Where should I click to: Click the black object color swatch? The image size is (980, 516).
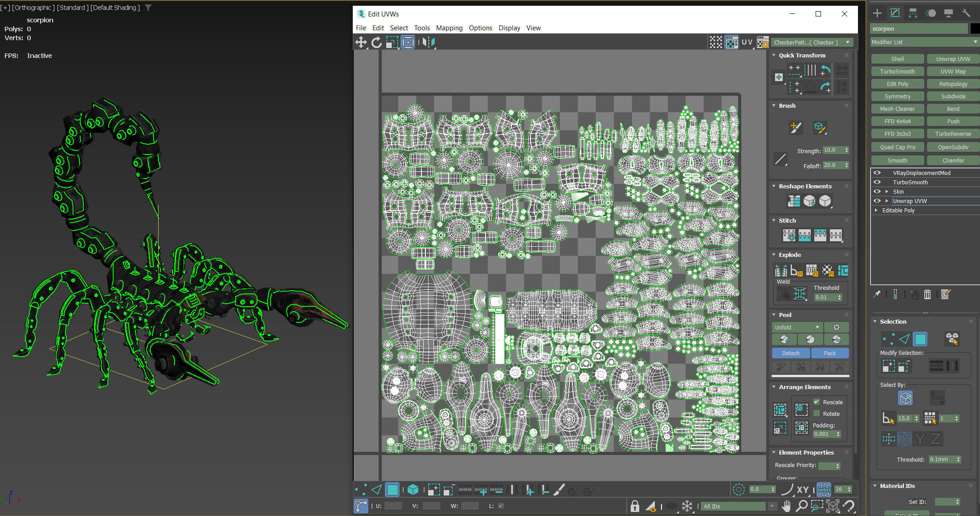pos(975,28)
